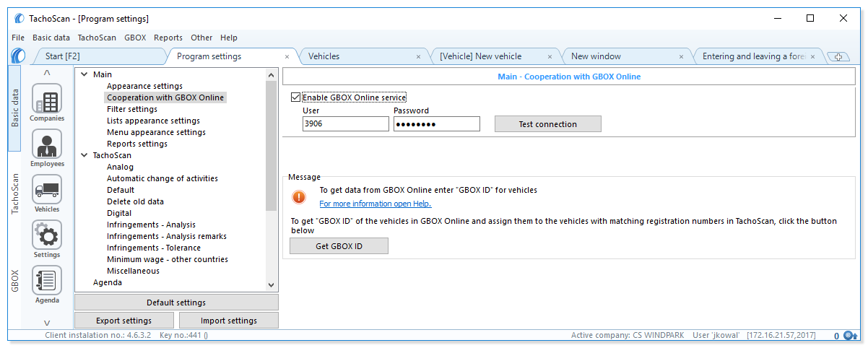Open the Other menu
Image resolution: width=868 pixels, height=348 pixels.
[201, 38]
